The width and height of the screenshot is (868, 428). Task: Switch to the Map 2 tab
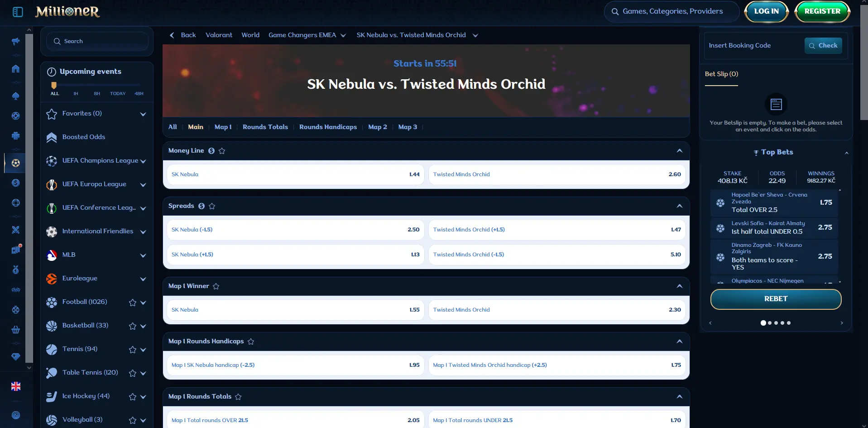tap(378, 127)
